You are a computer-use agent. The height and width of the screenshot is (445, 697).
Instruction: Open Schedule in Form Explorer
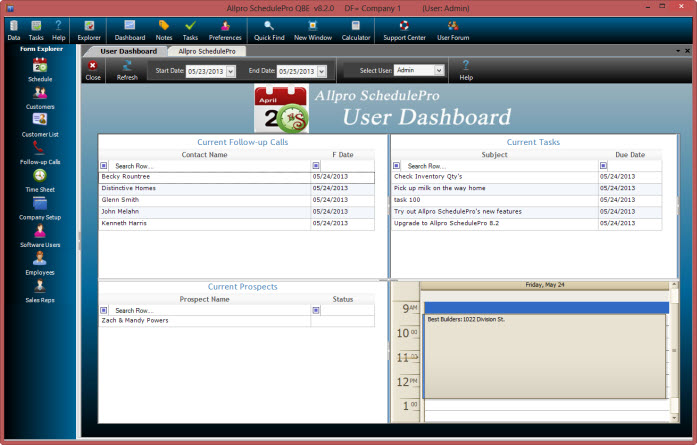tap(40, 70)
